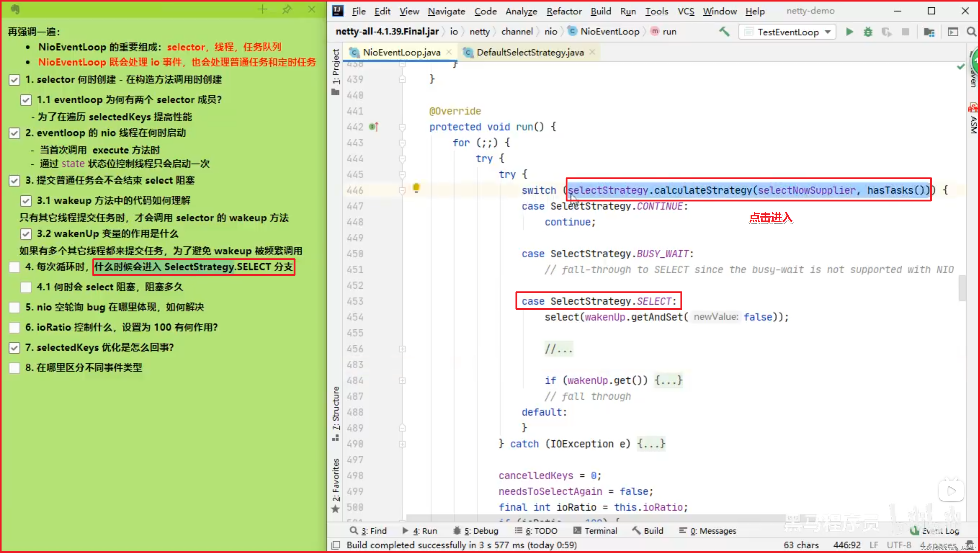Check '8. 在哪里区分不同事件类型' checkbox
This screenshot has height=553, width=980.
(x=14, y=368)
